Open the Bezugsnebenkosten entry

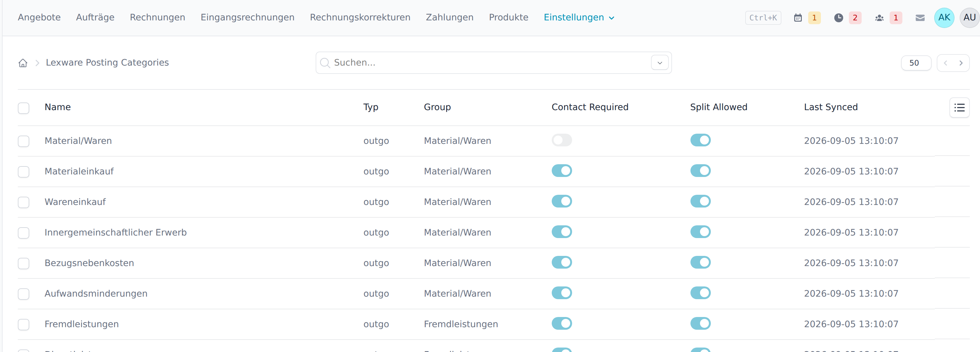[89, 263]
